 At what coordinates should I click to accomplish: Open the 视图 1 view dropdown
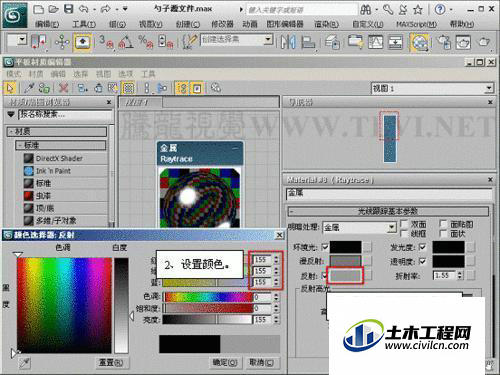[432, 88]
